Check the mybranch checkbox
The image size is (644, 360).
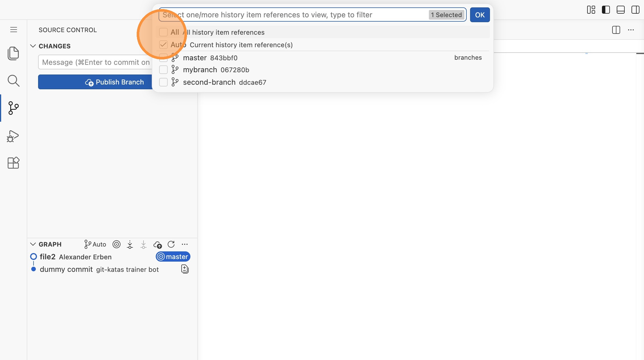[163, 70]
